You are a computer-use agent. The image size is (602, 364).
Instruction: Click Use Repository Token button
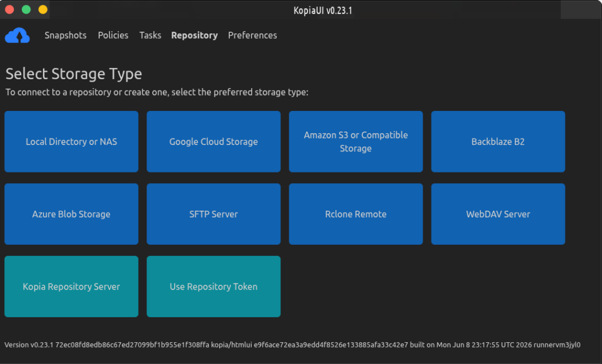coord(213,287)
